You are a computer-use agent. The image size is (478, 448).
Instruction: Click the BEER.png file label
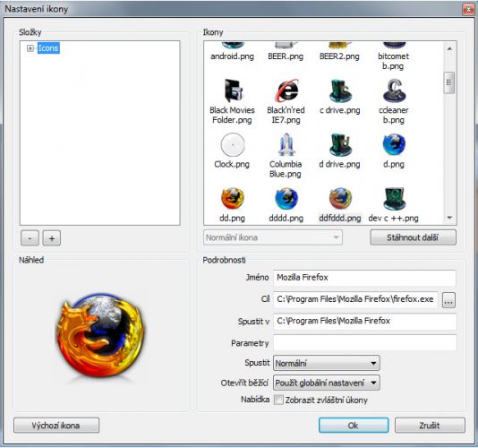(x=286, y=56)
